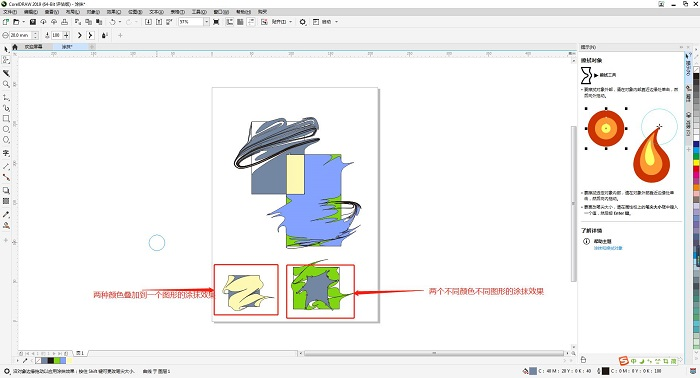Expand the Open file dropdown arrow
The height and width of the screenshot is (378, 700).
23,21
